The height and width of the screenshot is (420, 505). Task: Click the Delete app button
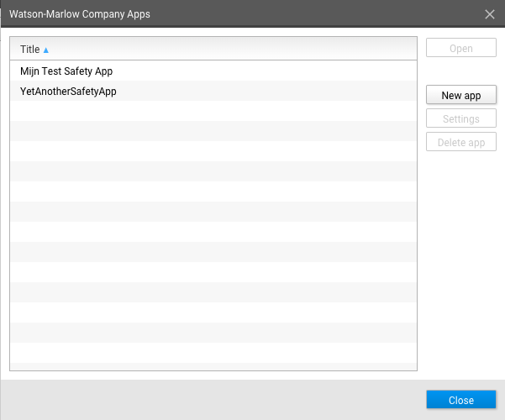460,142
